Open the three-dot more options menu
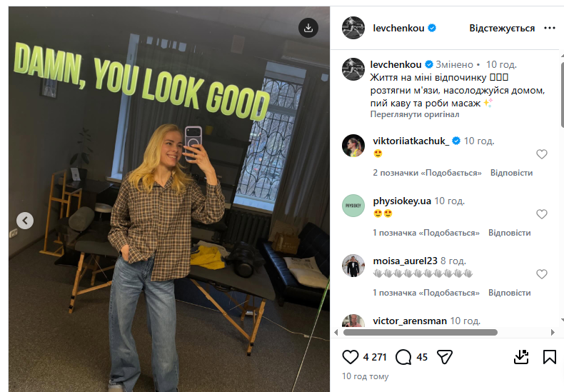 549,29
